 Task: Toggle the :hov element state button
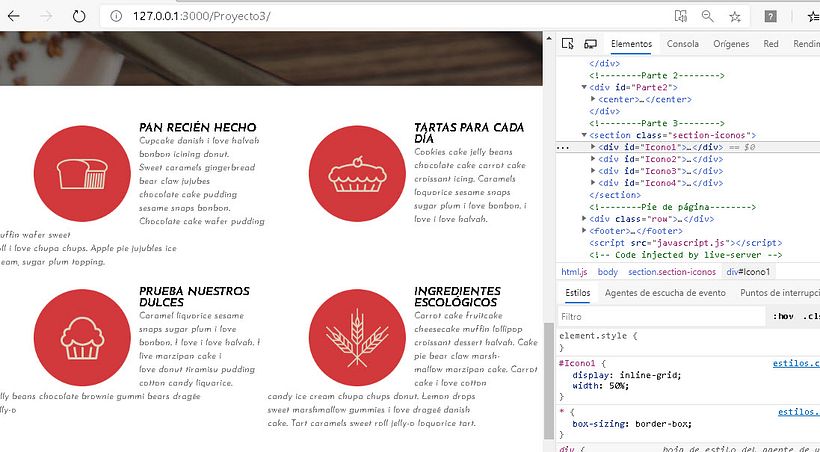[x=783, y=317]
